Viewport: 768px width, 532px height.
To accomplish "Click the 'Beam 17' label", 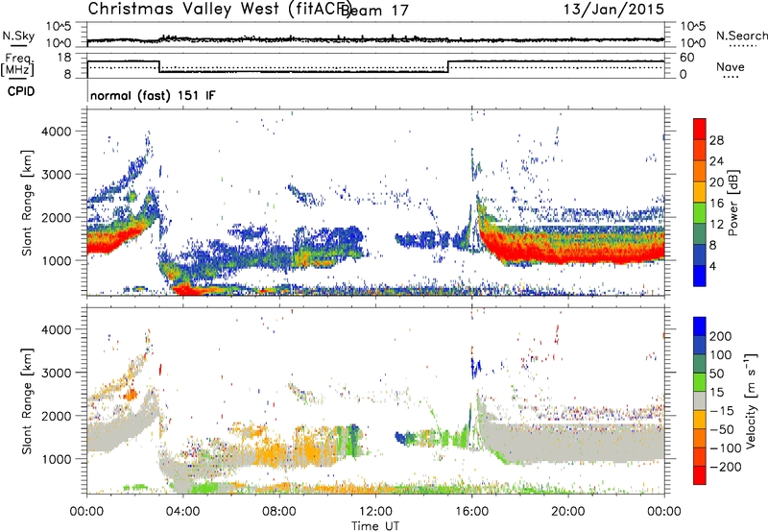I will (x=374, y=11).
